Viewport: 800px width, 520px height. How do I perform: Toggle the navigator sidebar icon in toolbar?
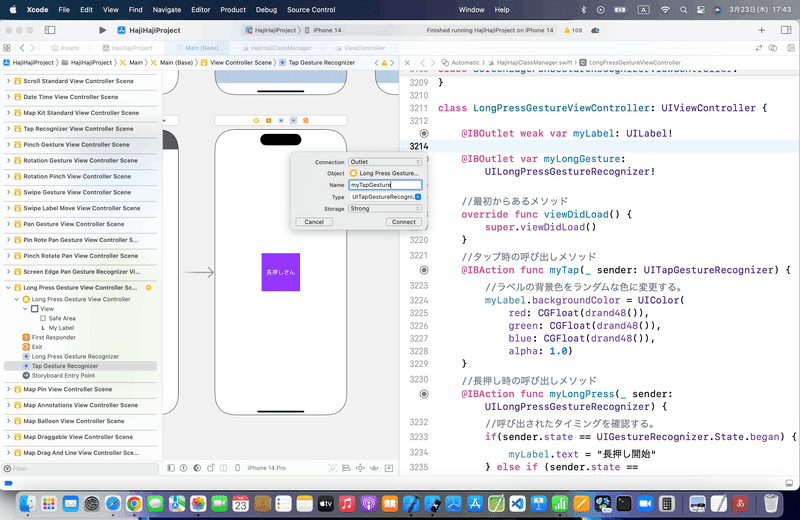[x=50, y=30]
